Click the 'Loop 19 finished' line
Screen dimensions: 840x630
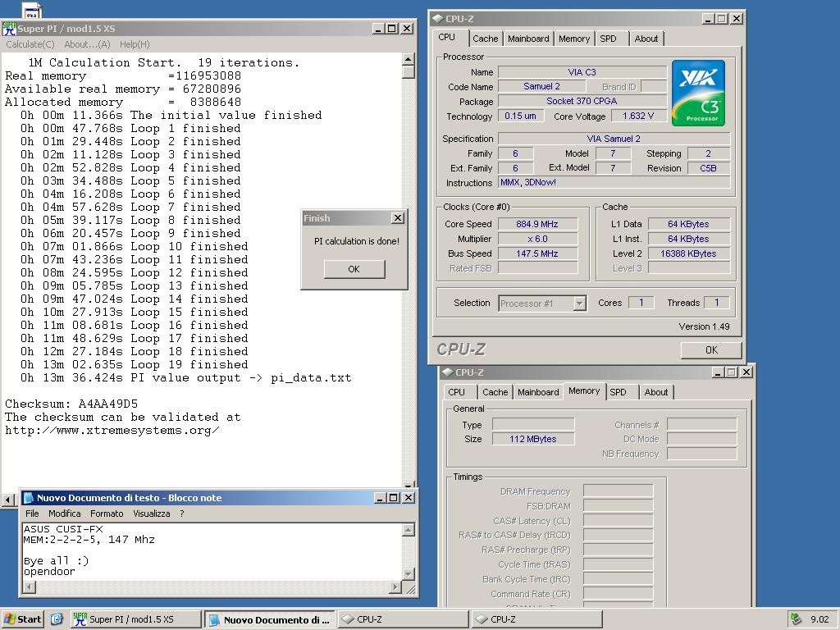(x=135, y=365)
